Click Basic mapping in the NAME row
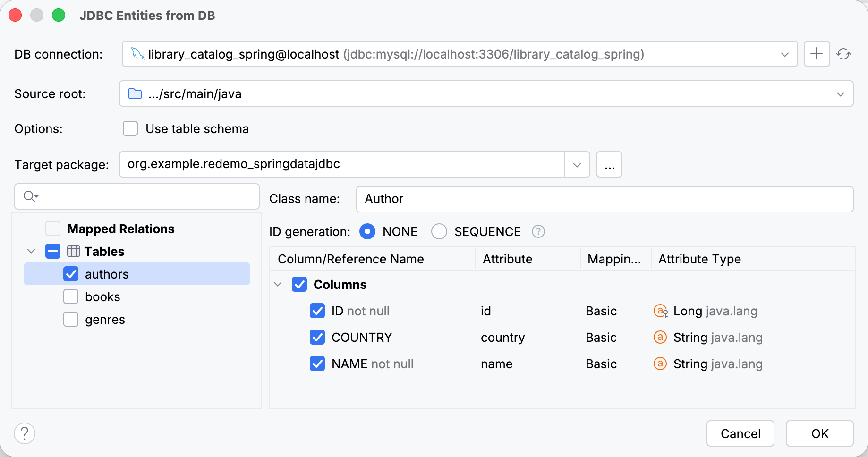This screenshot has height=457, width=868. 601,364
